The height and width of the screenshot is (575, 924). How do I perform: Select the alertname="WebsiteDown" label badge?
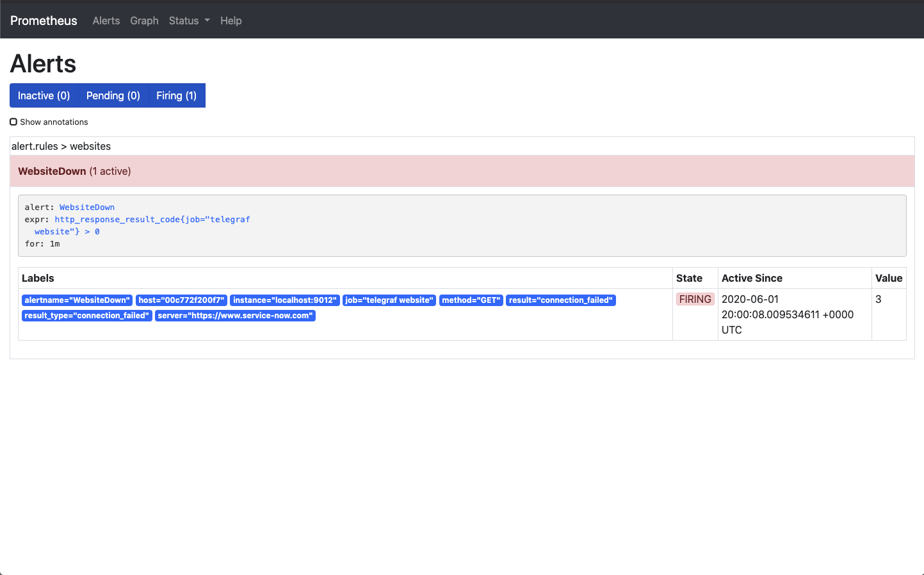[x=76, y=300]
